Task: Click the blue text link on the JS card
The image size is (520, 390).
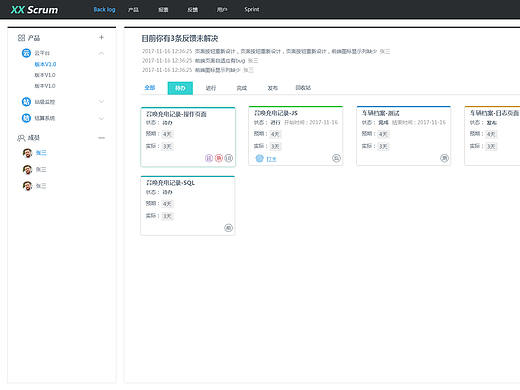Action: (271, 159)
